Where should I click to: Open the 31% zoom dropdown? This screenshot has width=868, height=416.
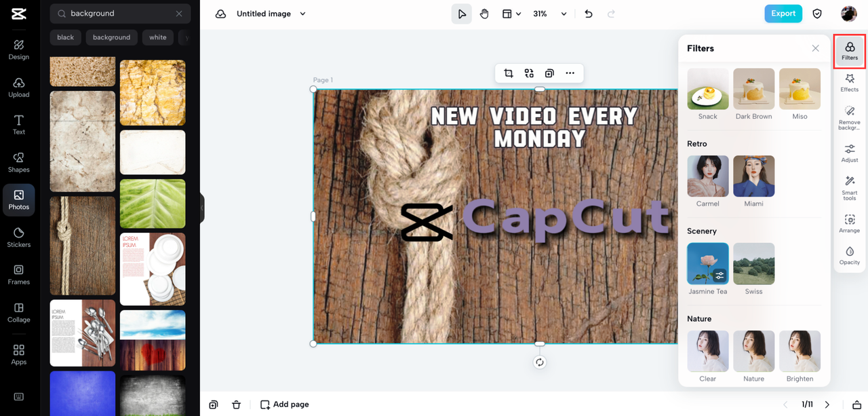click(549, 14)
